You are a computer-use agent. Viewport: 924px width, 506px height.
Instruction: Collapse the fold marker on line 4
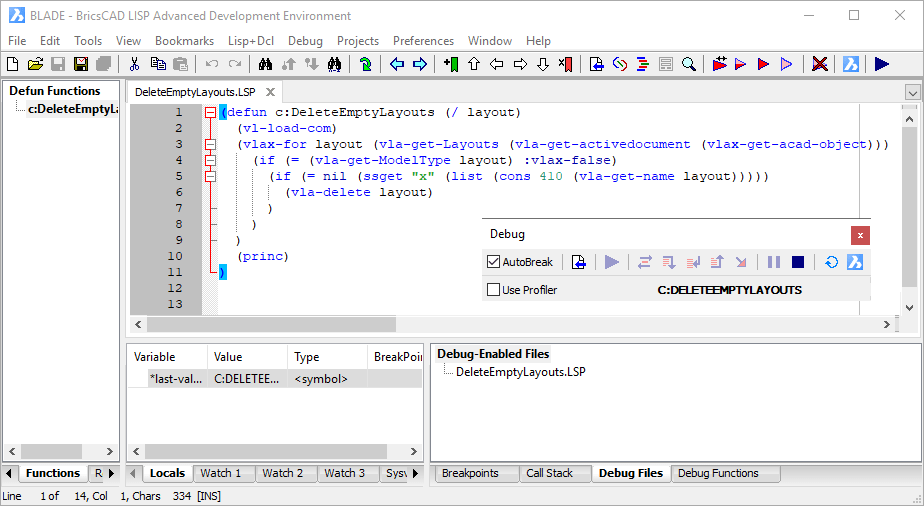210,160
